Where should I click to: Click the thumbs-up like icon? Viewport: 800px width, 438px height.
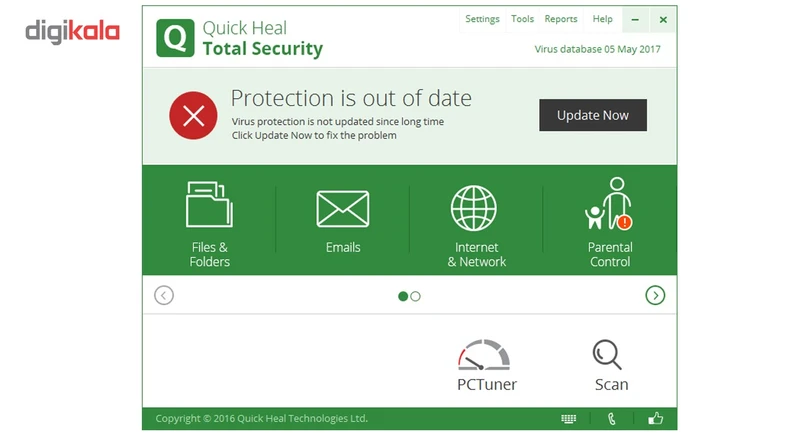point(655,419)
